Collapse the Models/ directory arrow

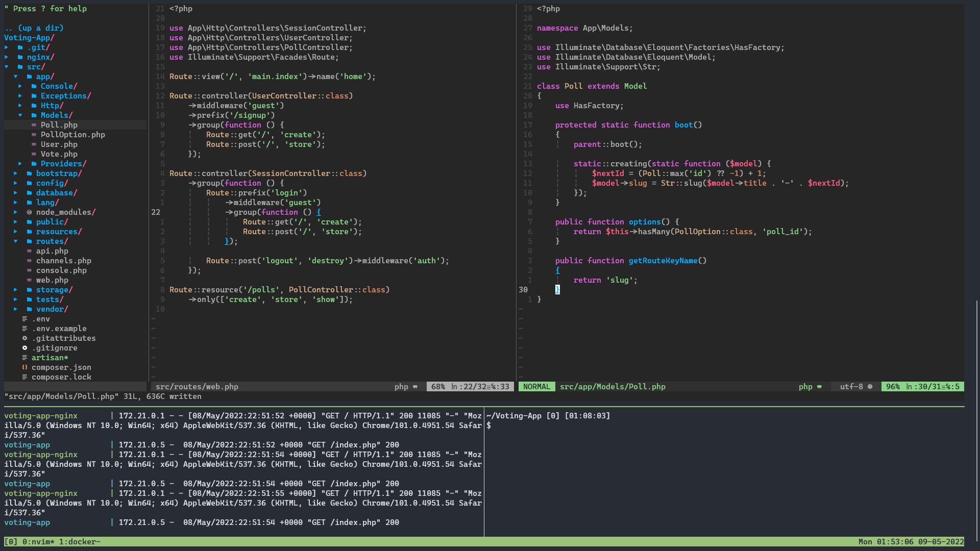coord(20,115)
